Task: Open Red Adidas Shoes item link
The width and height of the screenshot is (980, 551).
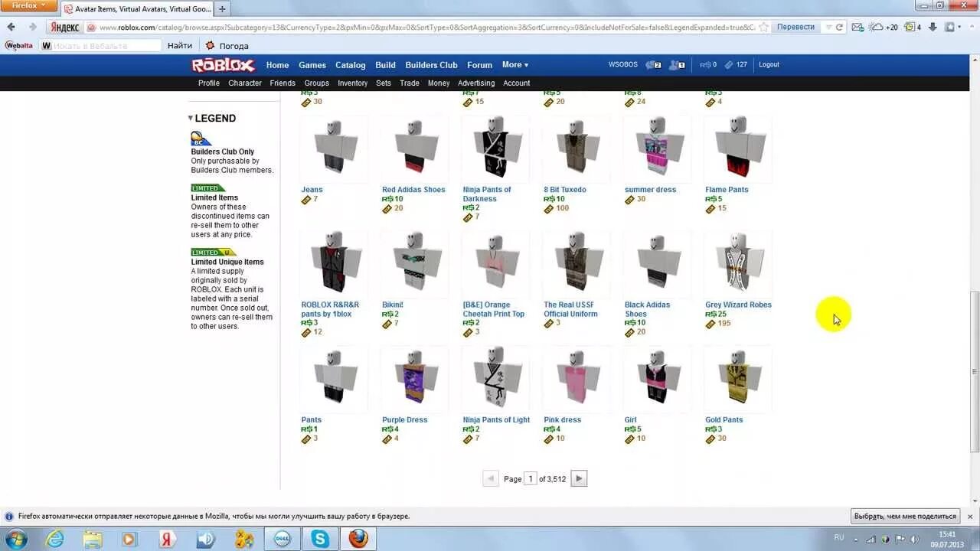Action: tap(413, 190)
